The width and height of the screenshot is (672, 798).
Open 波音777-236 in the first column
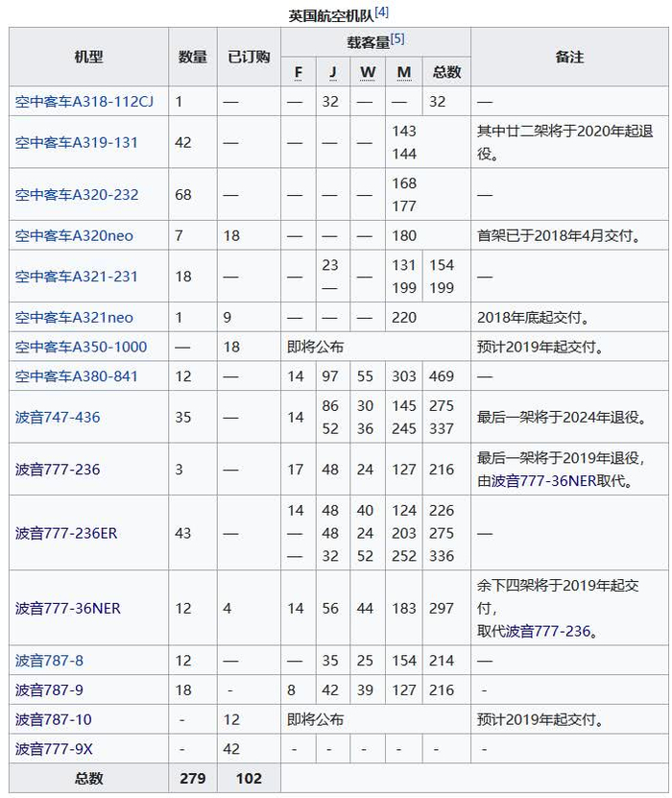(x=58, y=470)
